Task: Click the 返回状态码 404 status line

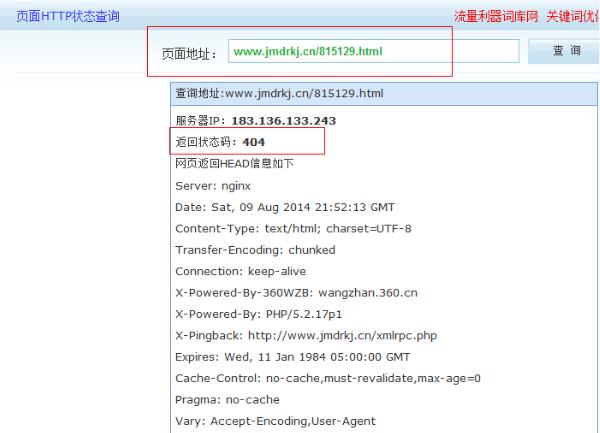Action: click(x=220, y=142)
